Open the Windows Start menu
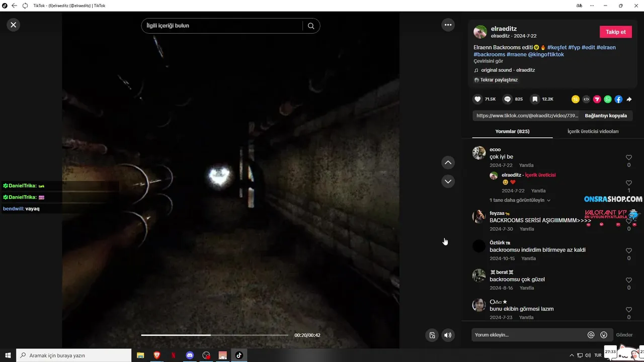Screen dimensions: 644x362 pyautogui.click(x=8, y=355)
